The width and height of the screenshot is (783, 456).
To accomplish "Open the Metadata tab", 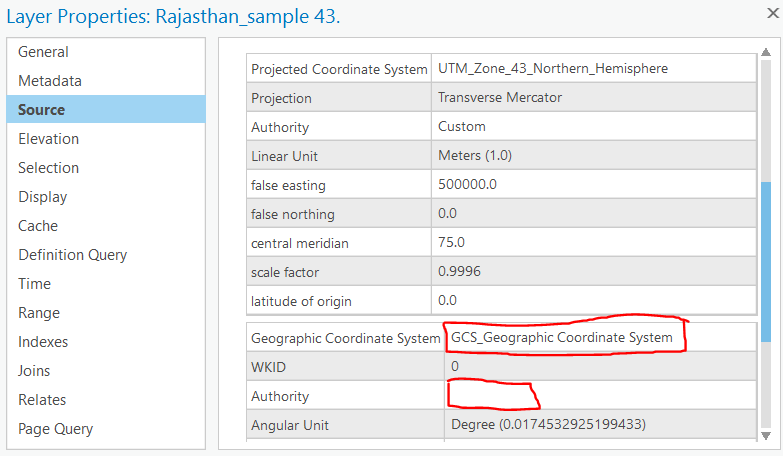I will [x=50, y=81].
